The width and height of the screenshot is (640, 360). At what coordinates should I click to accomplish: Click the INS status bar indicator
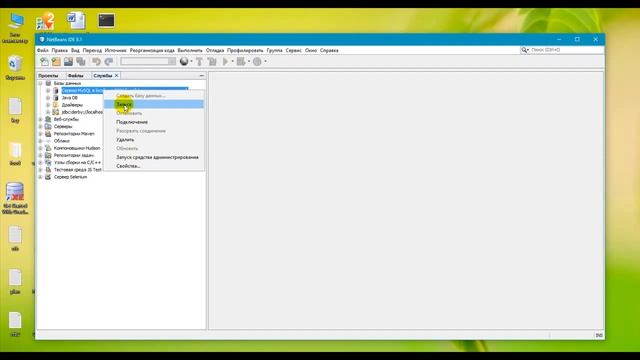[x=599, y=335]
